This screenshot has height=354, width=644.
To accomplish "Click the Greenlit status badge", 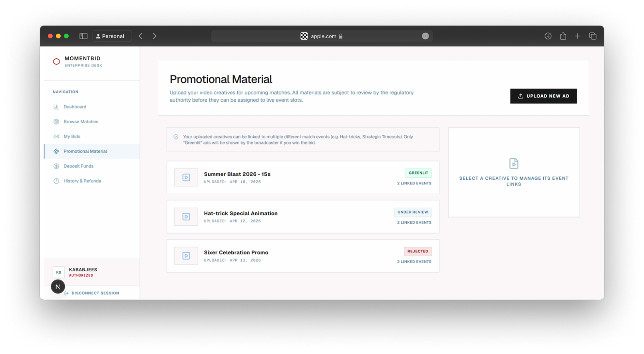I will click(x=418, y=173).
